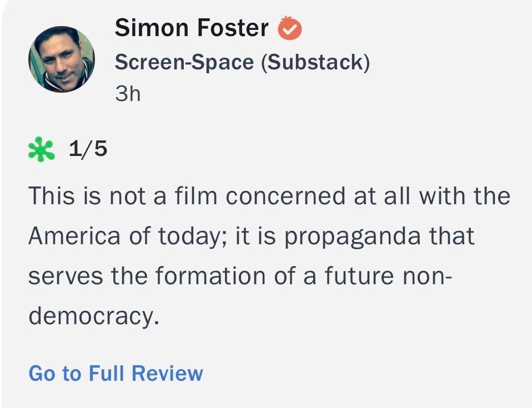This screenshot has width=532, height=408.
Task: Go to Screen-Space (Substack) publication page
Action: (x=243, y=62)
